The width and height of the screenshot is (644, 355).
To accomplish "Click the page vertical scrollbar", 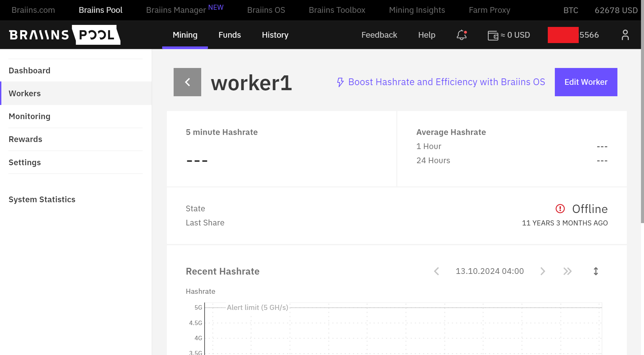I will click(x=642, y=135).
